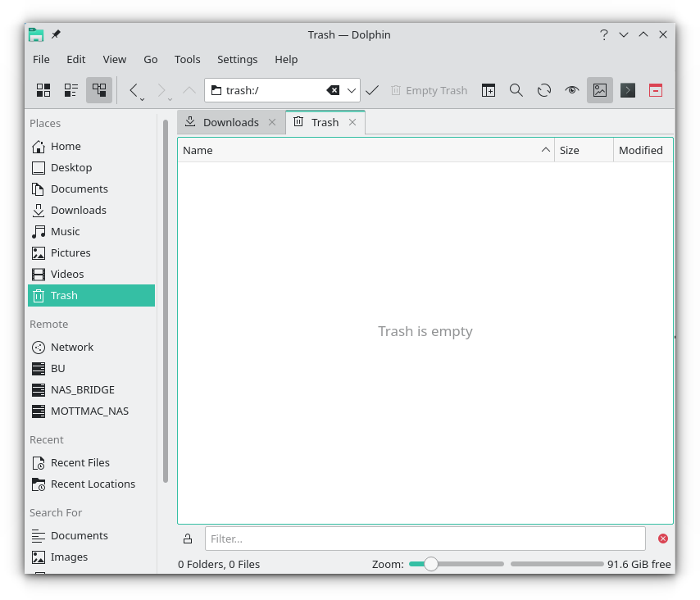Close the active tab with red icon
Viewport: 700px width, 600px height.
click(x=656, y=90)
